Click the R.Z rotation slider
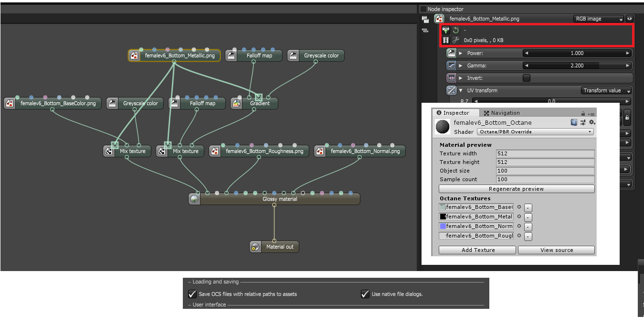Image resolution: width=644 pixels, height=327 pixels. click(551, 101)
